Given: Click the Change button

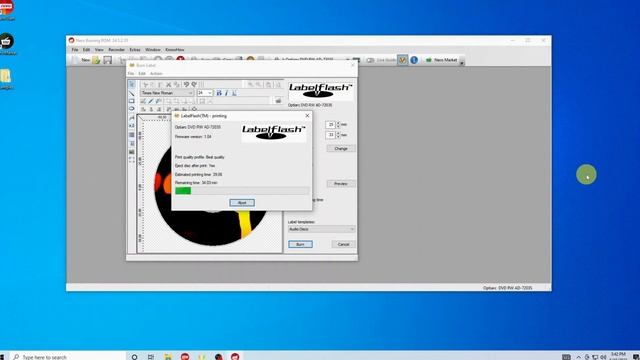Looking at the screenshot, I should [x=341, y=149].
